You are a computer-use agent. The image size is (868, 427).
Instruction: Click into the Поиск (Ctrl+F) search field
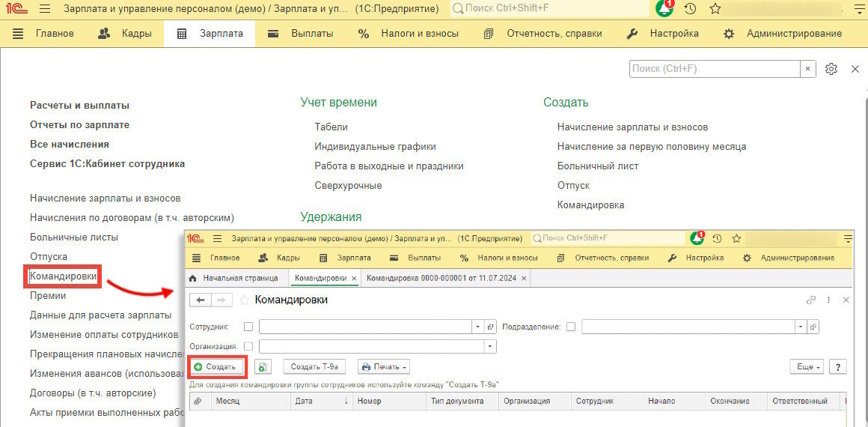coord(715,69)
